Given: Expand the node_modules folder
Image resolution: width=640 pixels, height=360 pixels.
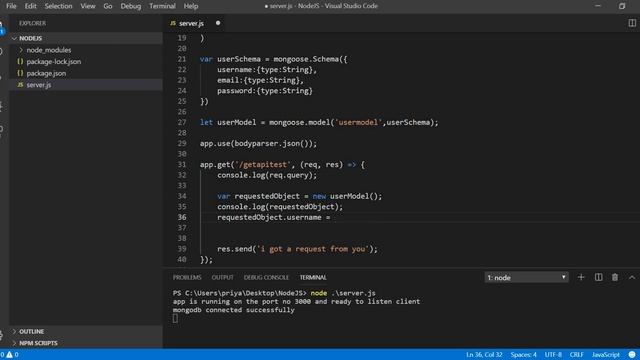Looking at the screenshot, I should pos(49,50).
